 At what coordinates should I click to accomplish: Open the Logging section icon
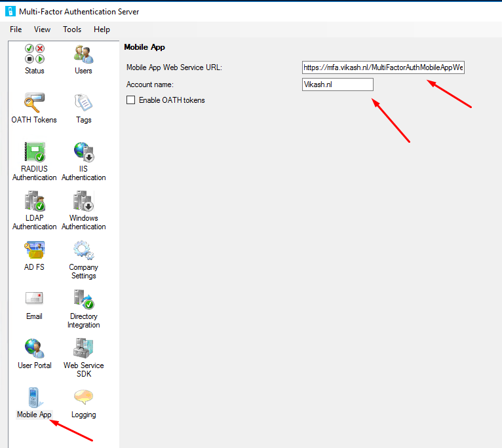tap(84, 397)
